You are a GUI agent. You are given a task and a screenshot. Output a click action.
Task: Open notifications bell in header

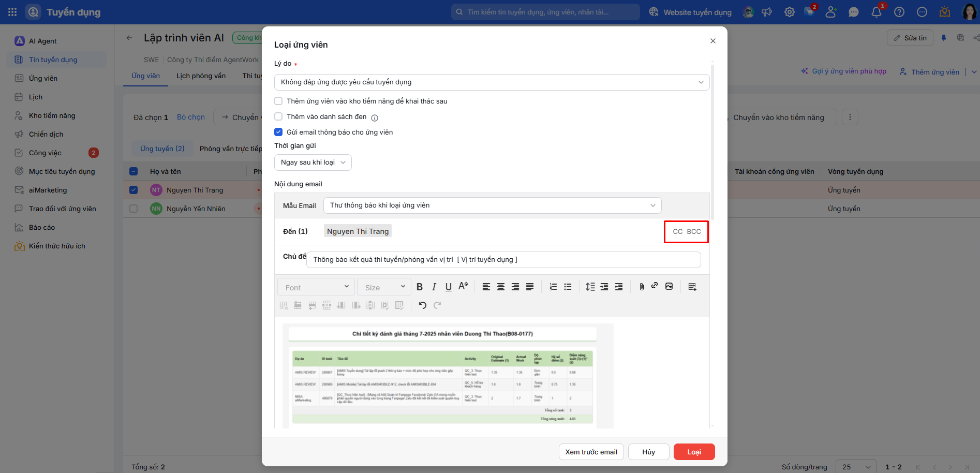[877, 12]
